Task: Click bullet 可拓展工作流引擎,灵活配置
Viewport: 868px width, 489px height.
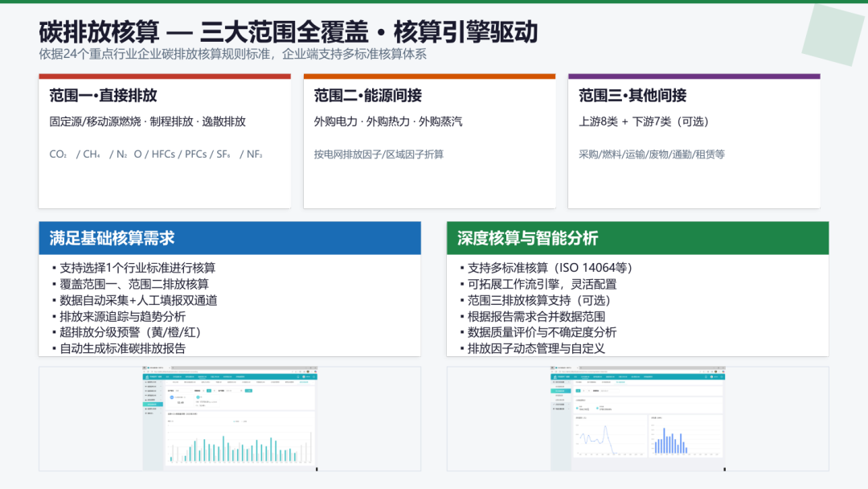Action: 538,284
